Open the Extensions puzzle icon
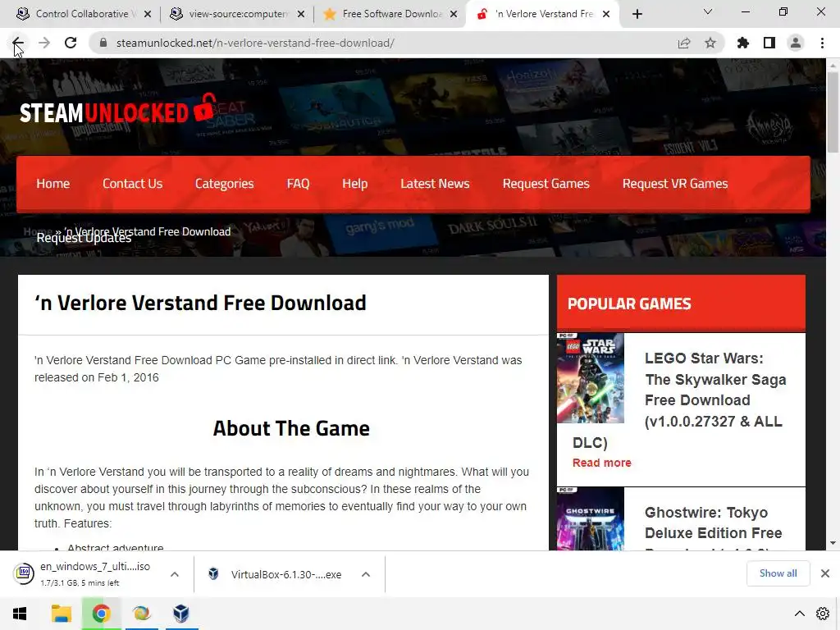 point(743,43)
